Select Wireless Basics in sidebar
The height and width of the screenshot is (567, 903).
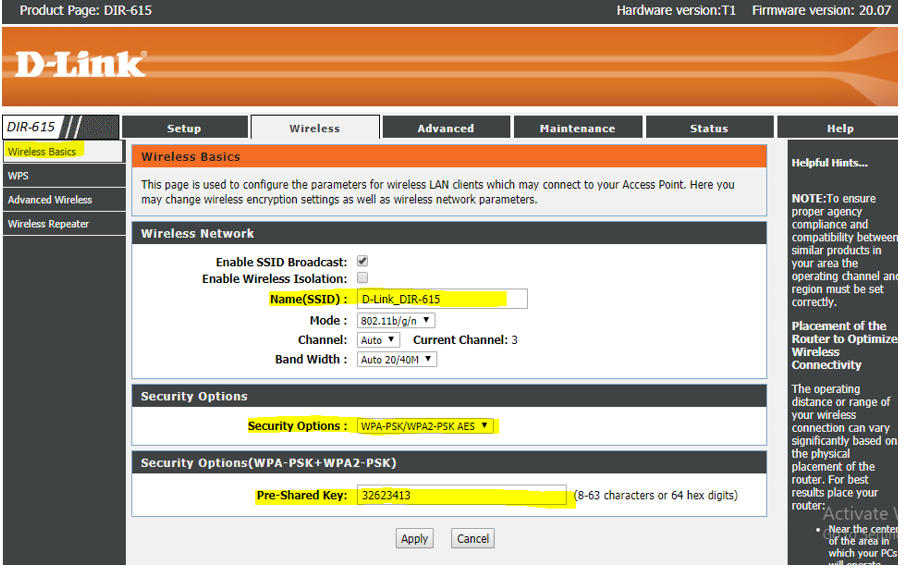tap(63, 151)
